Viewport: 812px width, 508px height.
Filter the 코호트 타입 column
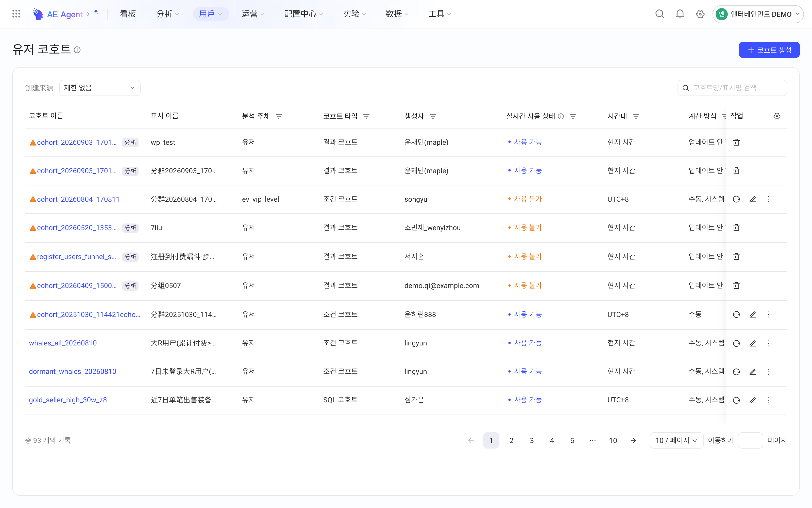(x=366, y=116)
